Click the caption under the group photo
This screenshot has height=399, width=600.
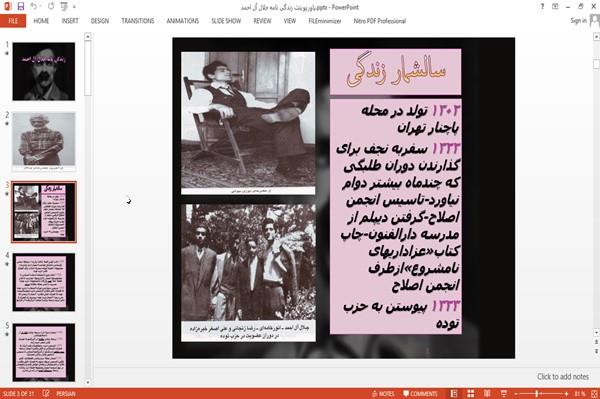click(x=249, y=332)
